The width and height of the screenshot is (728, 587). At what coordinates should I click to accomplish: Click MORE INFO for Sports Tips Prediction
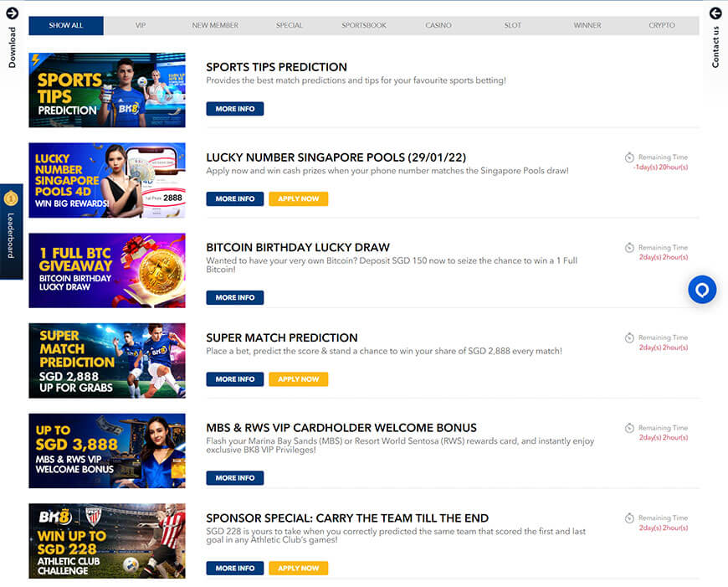pos(235,109)
